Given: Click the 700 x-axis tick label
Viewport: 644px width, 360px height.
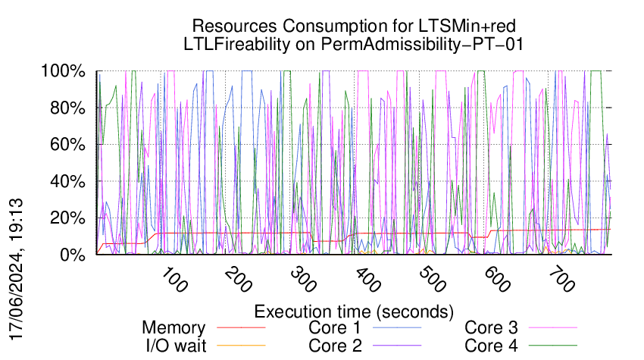Looking at the screenshot, I should (x=561, y=280).
